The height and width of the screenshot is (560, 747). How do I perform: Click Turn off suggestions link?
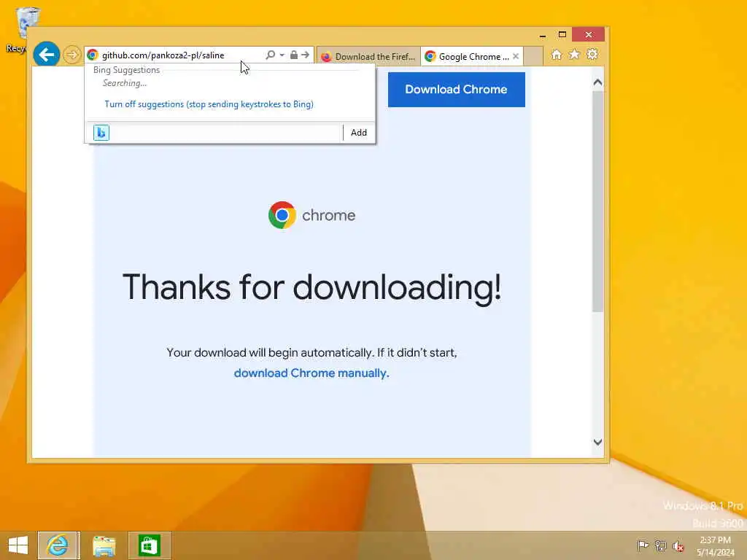click(209, 104)
